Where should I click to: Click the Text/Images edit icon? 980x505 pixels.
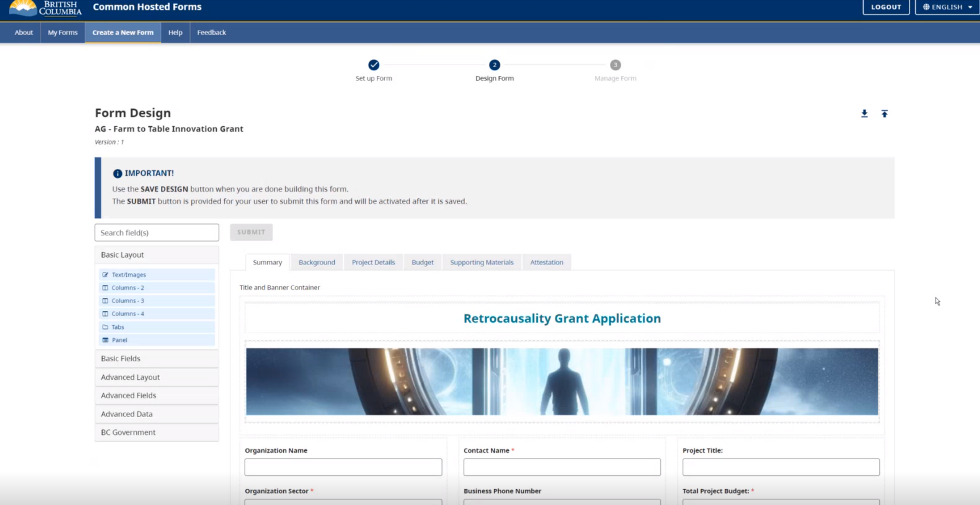pos(105,275)
